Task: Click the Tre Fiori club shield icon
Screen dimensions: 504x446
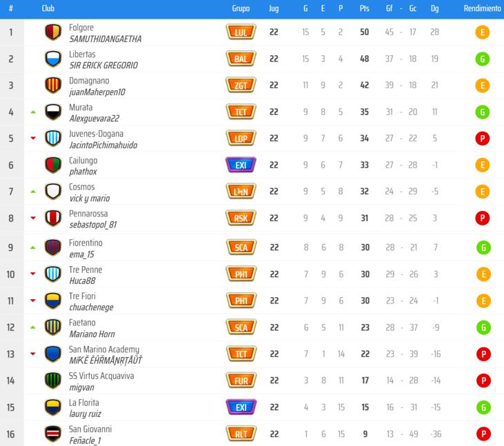Action: click(53, 301)
